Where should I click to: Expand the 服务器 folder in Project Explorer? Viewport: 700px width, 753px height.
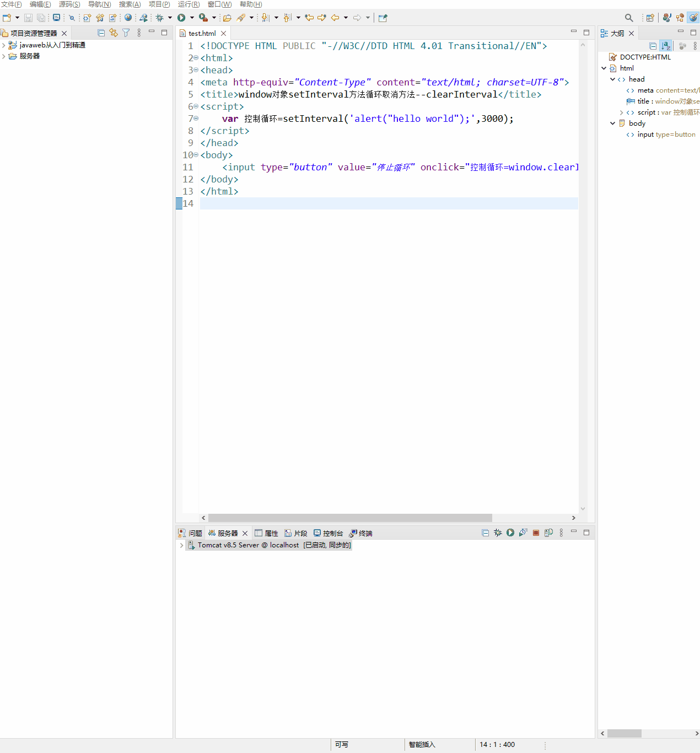[x=4, y=56]
